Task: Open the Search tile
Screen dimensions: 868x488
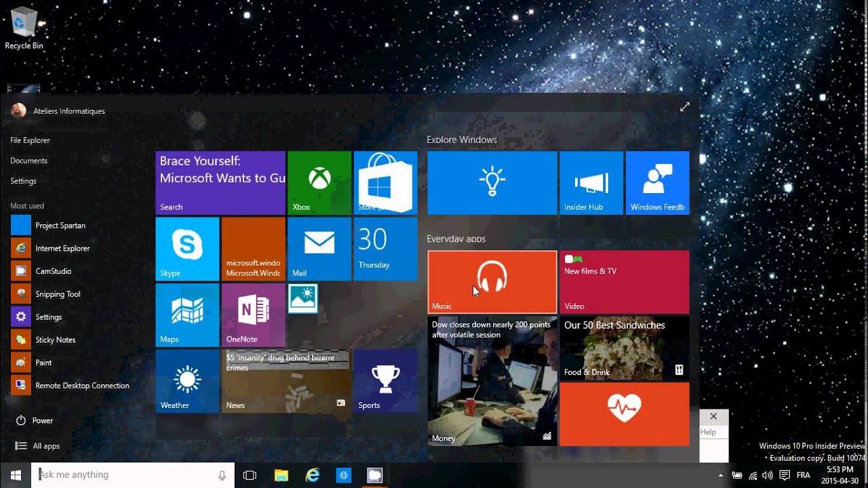Action: coord(220,182)
